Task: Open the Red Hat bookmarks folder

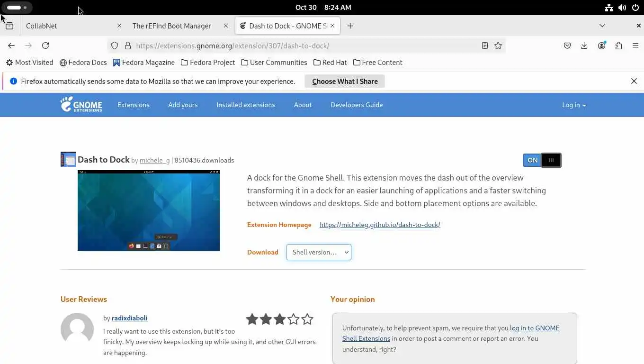Action: point(330,63)
